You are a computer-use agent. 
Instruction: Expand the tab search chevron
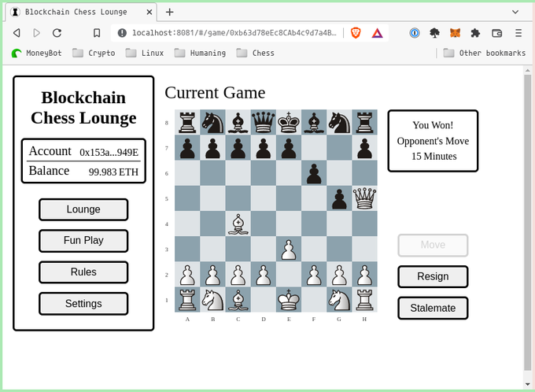point(515,12)
